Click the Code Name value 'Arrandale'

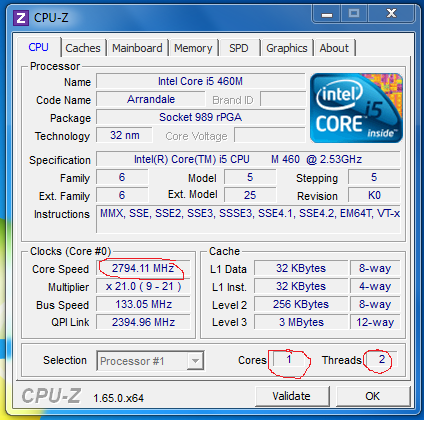[x=151, y=99]
